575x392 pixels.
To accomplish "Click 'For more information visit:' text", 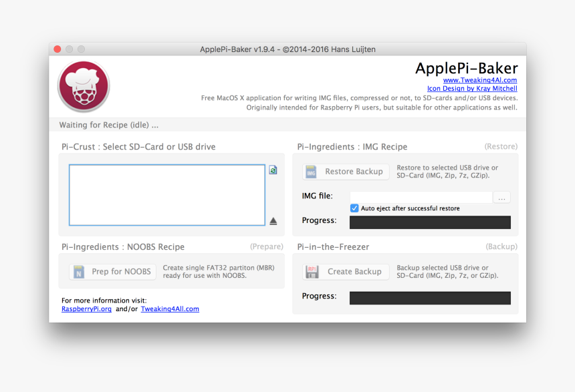I will 104,301.
